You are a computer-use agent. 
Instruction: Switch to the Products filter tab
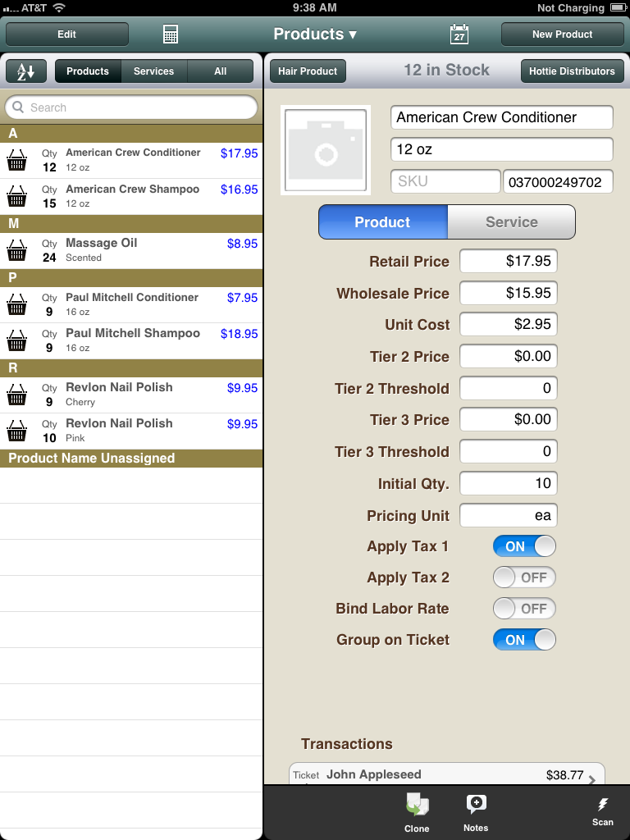[88, 71]
